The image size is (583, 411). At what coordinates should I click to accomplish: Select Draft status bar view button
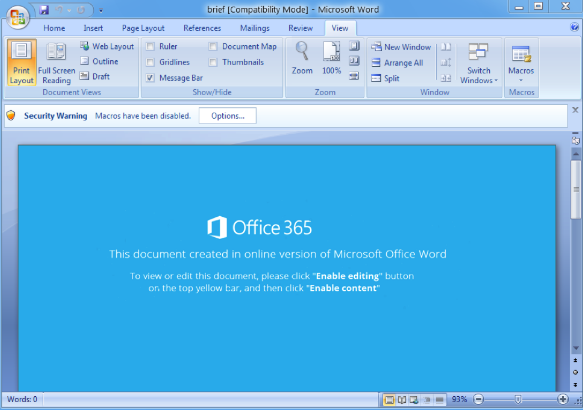click(439, 400)
